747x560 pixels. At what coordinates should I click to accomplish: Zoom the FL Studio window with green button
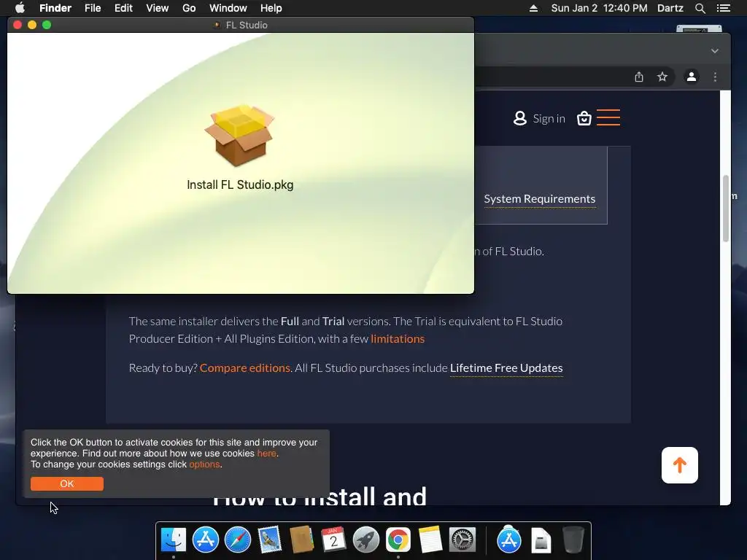pyautogui.click(x=47, y=25)
